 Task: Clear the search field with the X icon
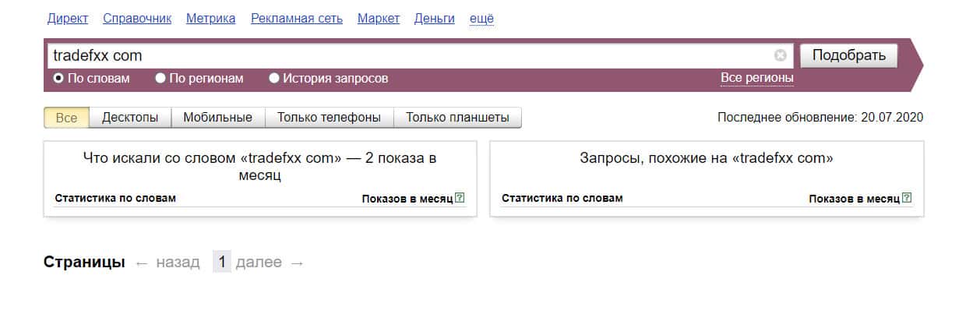tap(780, 55)
